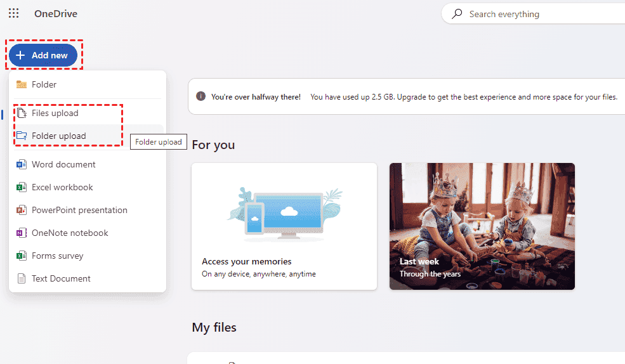The height and width of the screenshot is (364, 625).
Task: Click 'On any device, anywhere, anytime' text
Action: click(259, 274)
